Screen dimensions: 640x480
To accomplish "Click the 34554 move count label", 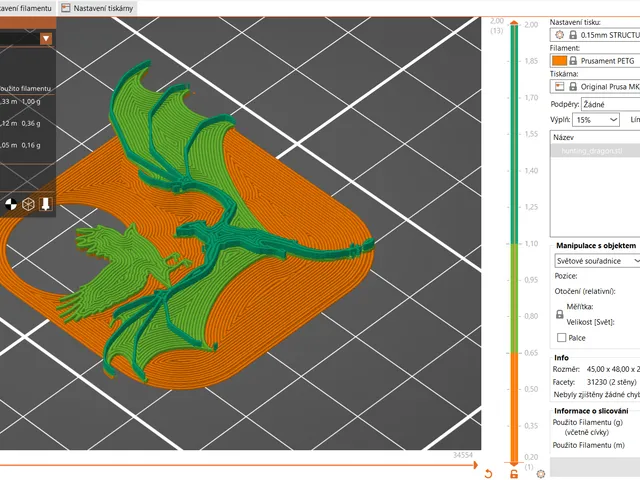I will pos(463,455).
